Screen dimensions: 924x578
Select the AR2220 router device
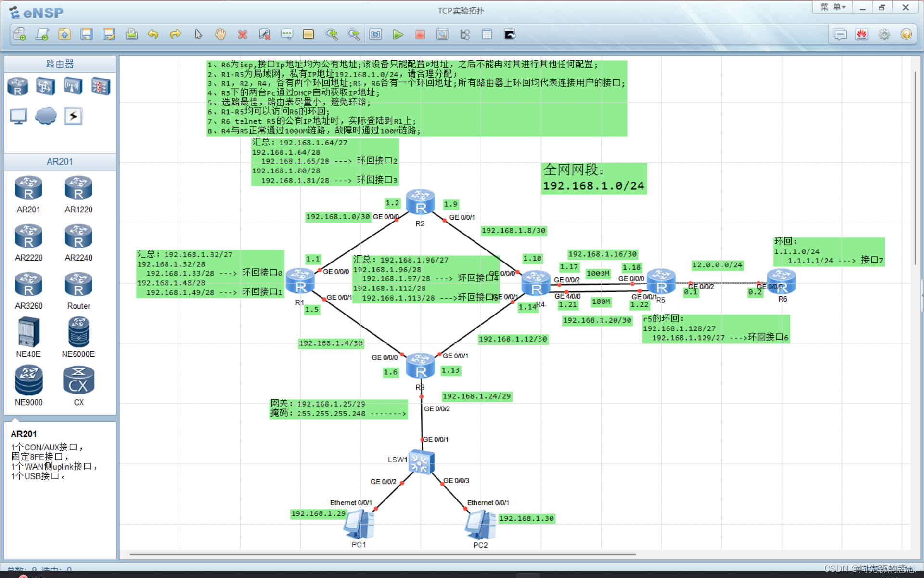click(x=28, y=237)
